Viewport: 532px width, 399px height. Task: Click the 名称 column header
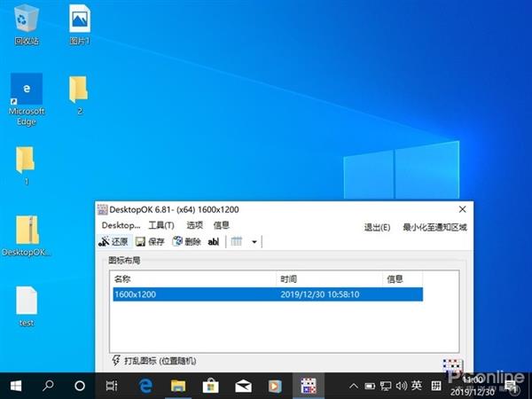click(x=193, y=279)
